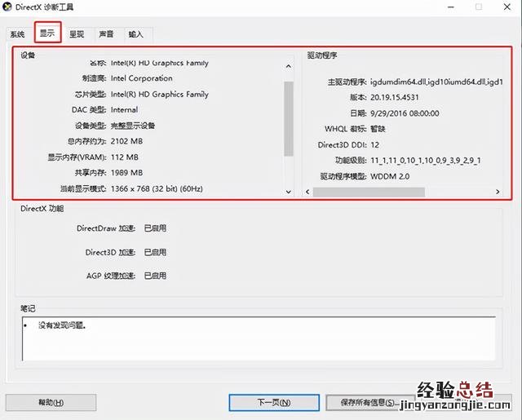
Task: Switch to the 系统 tab
Action: 17,34
